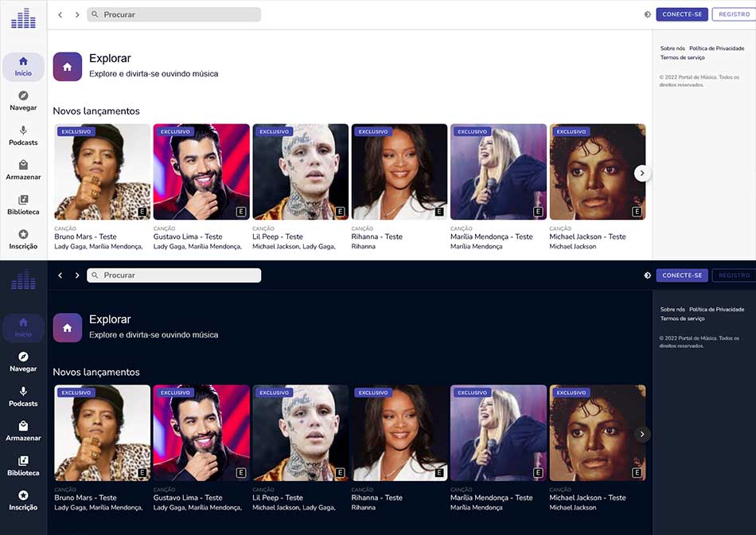
Task: Click title "Rihanna - Teste" in light theme
Action: (x=377, y=237)
